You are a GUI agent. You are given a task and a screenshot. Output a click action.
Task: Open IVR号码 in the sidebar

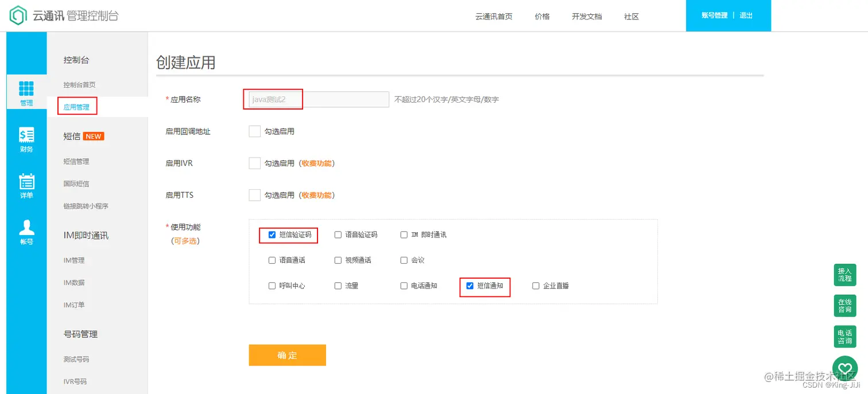click(x=76, y=382)
